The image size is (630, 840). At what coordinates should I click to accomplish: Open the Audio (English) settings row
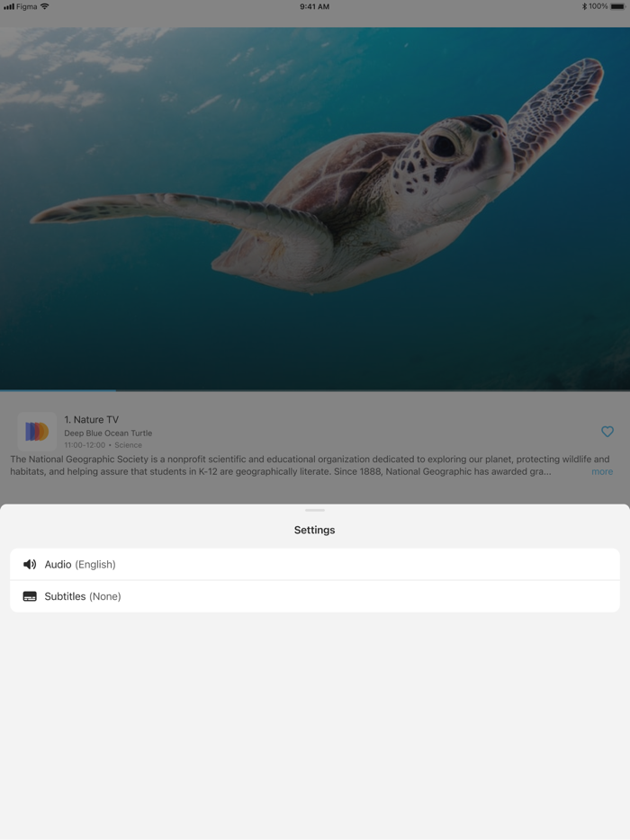tap(315, 564)
